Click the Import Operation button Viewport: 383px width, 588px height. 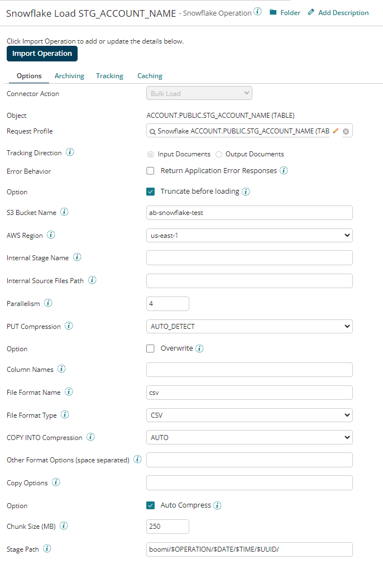42,54
